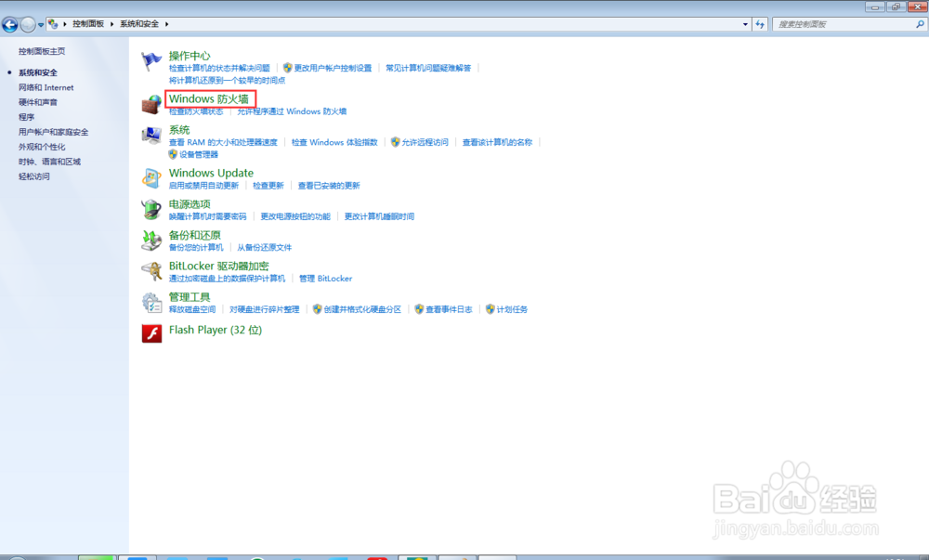Click 检查 Windows 体验指数 link
The image size is (929, 560).
pyautogui.click(x=334, y=142)
